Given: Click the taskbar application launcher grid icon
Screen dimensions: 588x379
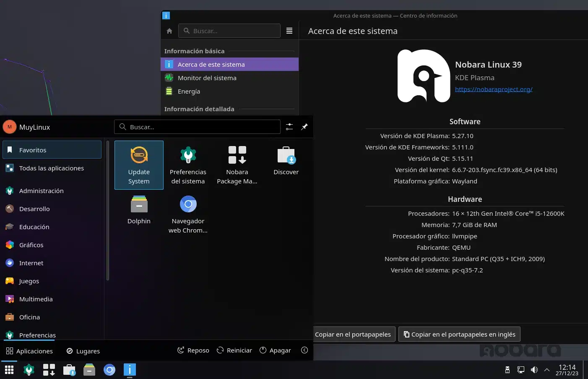Looking at the screenshot, I should tap(9, 370).
